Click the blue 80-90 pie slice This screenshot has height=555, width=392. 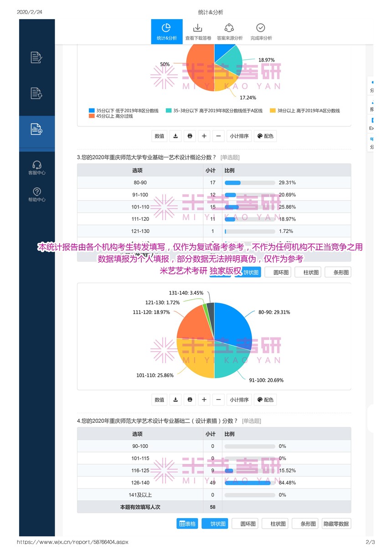coord(232,324)
